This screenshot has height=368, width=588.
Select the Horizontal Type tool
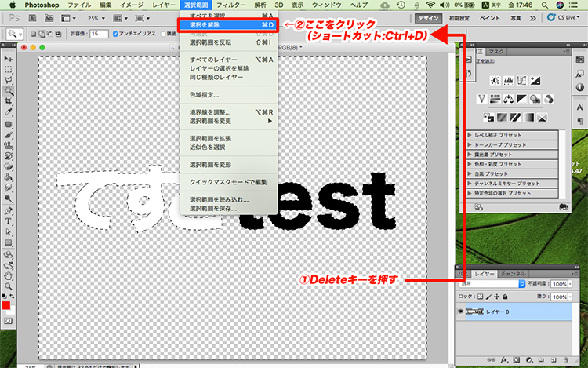coord(8,221)
